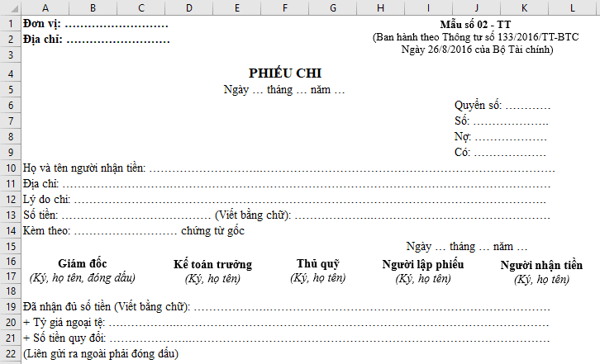Viewport: 600px width, 364px height.
Task: Click the 'Đơn vị:' cell
Action: 96,24
